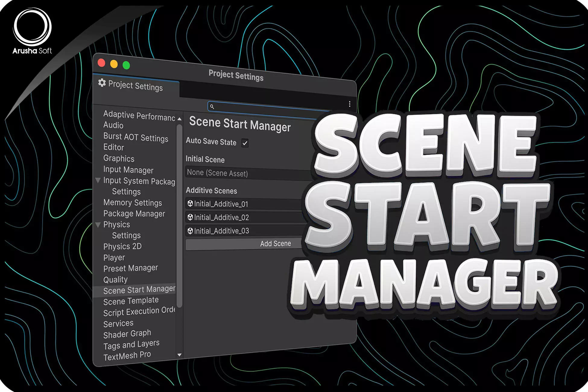
Task: Open Memory Settings
Action: 133,203
